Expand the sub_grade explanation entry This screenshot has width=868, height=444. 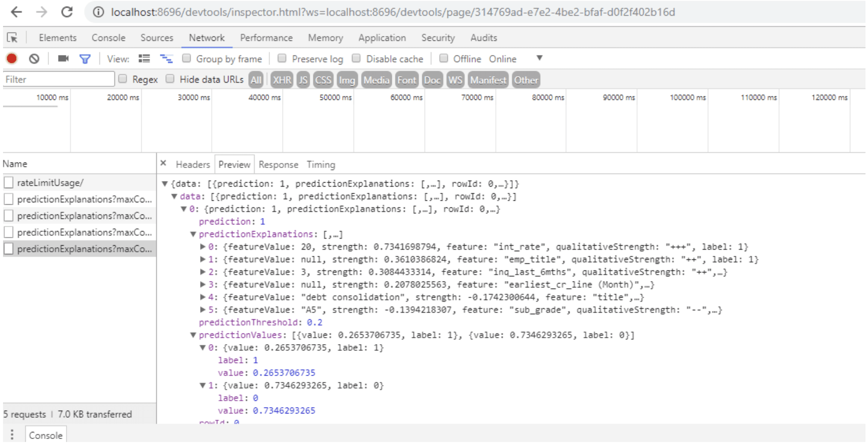pos(202,310)
